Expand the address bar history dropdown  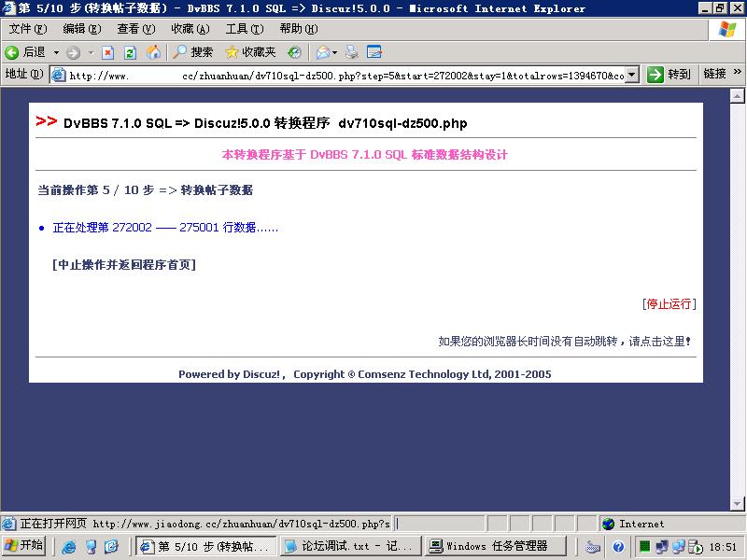point(632,75)
